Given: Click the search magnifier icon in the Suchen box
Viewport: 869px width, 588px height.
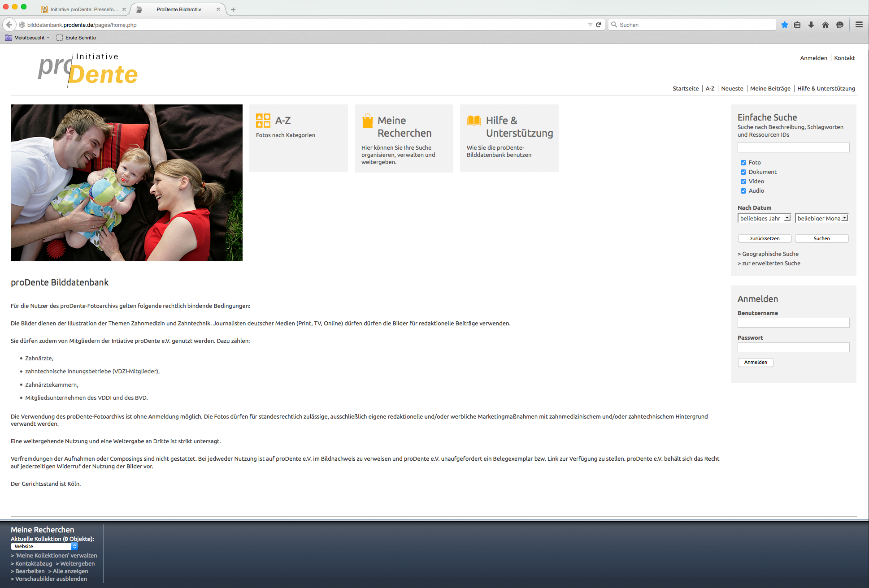Looking at the screenshot, I should [614, 25].
